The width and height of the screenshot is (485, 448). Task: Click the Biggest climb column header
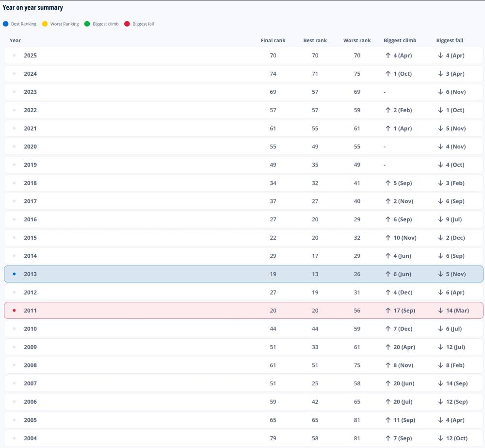point(400,40)
